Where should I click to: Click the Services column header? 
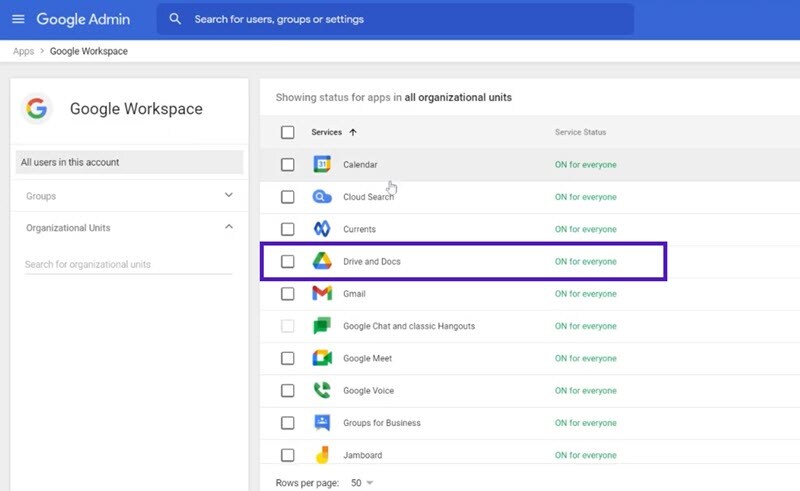pyautogui.click(x=327, y=132)
